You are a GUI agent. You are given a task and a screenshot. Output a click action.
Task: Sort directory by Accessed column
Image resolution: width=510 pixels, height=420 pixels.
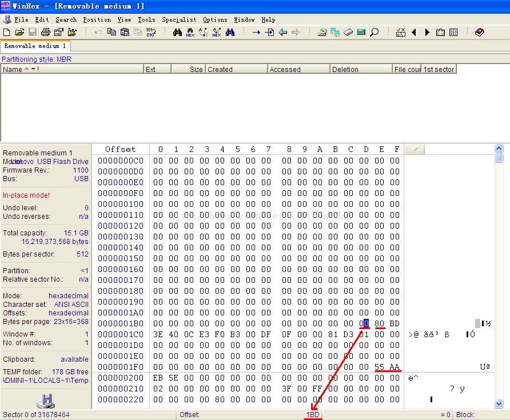coord(299,69)
